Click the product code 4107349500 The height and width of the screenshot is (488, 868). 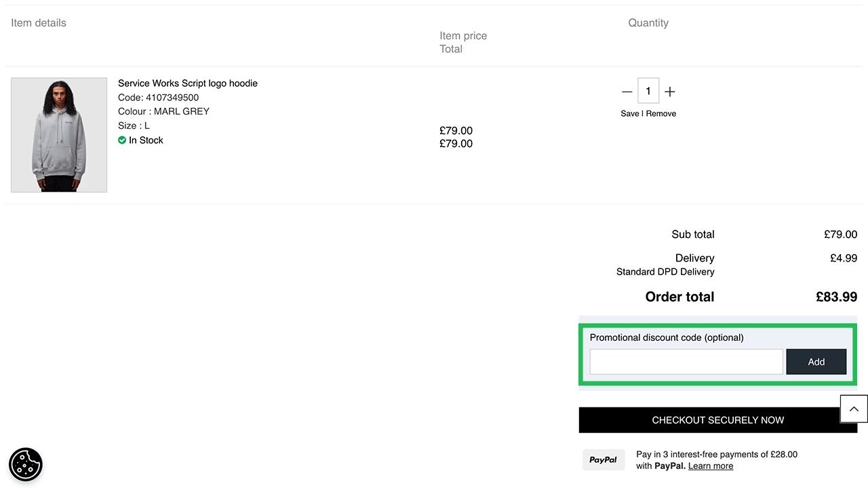point(172,98)
